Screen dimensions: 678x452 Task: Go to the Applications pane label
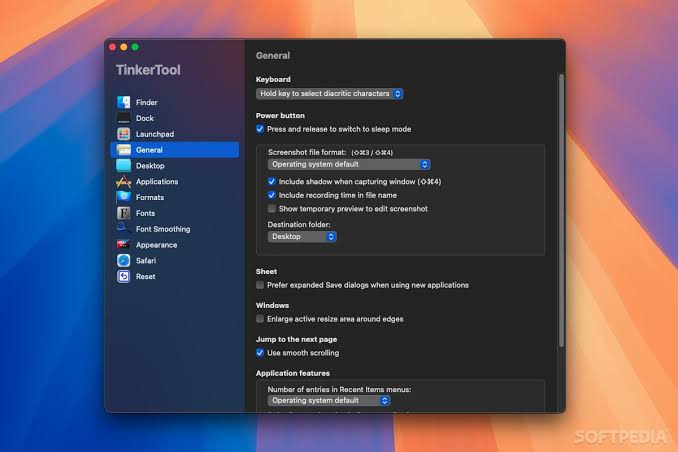click(157, 182)
